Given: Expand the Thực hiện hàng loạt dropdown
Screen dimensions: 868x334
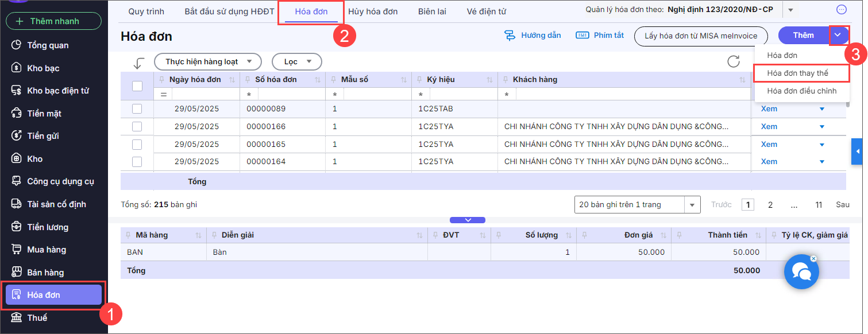Looking at the screenshot, I should (208, 61).
